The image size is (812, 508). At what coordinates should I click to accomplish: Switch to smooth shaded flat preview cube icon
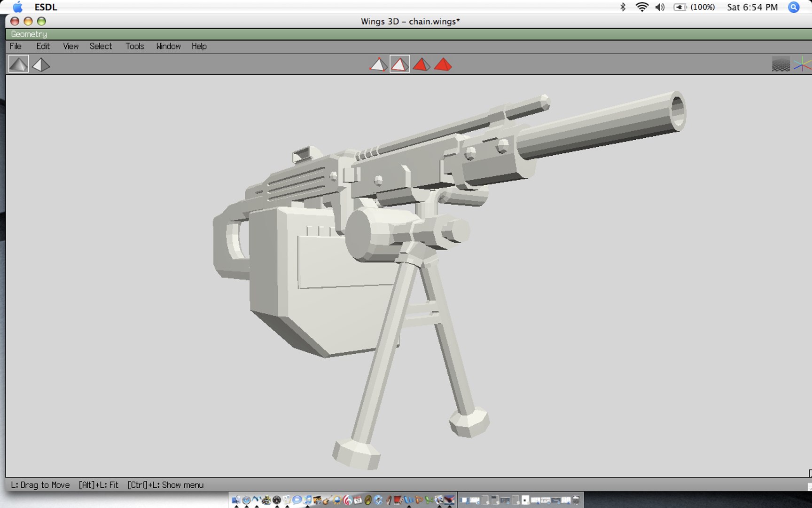19,64
